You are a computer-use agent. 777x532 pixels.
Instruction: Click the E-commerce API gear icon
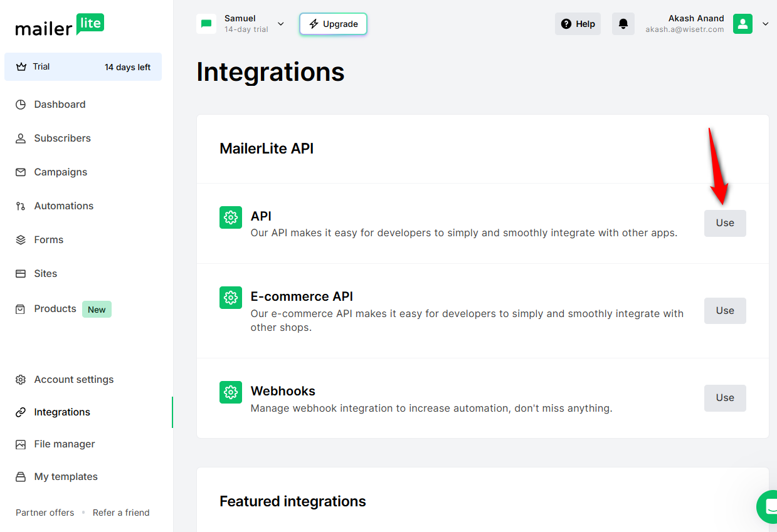pyautogui.click(x=231, y=298)
